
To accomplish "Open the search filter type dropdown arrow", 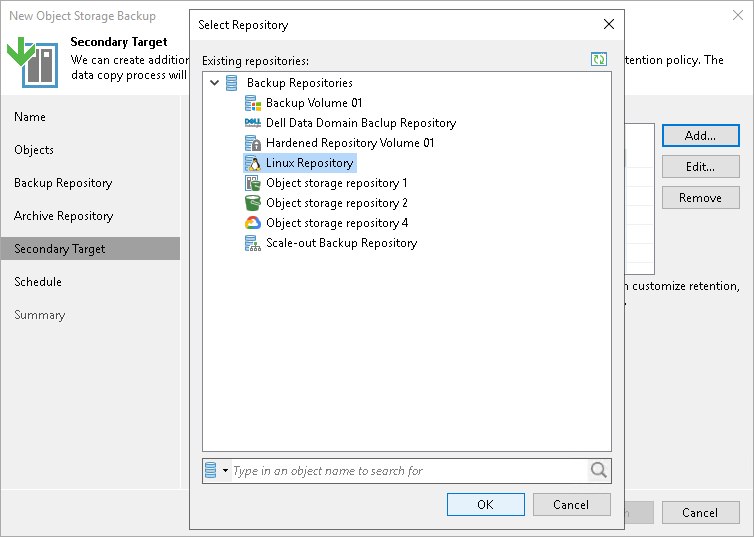I will tap(225, 471).
